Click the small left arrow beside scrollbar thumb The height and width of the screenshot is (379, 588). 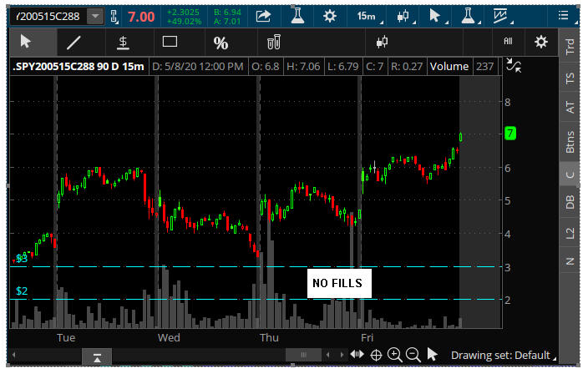[x=328, y=355]
